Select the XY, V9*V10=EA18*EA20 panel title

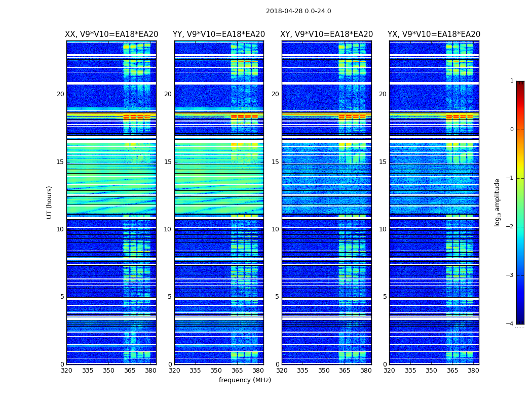click(327, 34)
